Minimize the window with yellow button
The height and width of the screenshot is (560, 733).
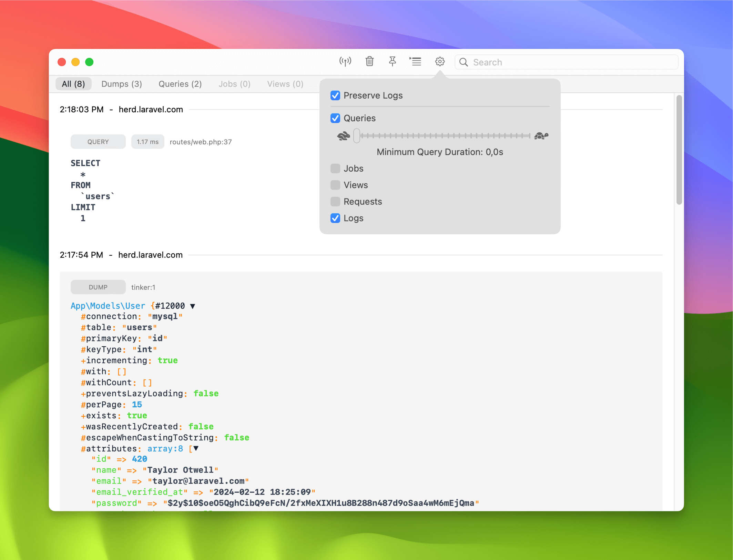pyautogui.click(x=75, y=62)
